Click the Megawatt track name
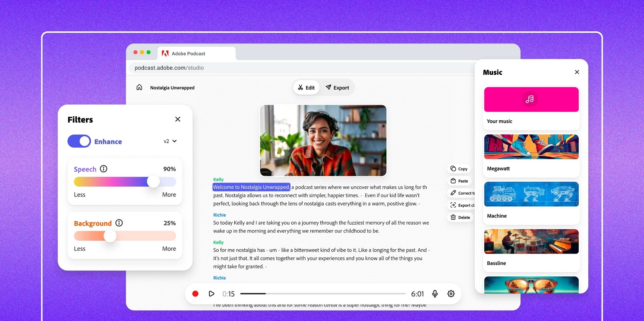Screen dimensions: 644x321 click(x=498, y=168)
